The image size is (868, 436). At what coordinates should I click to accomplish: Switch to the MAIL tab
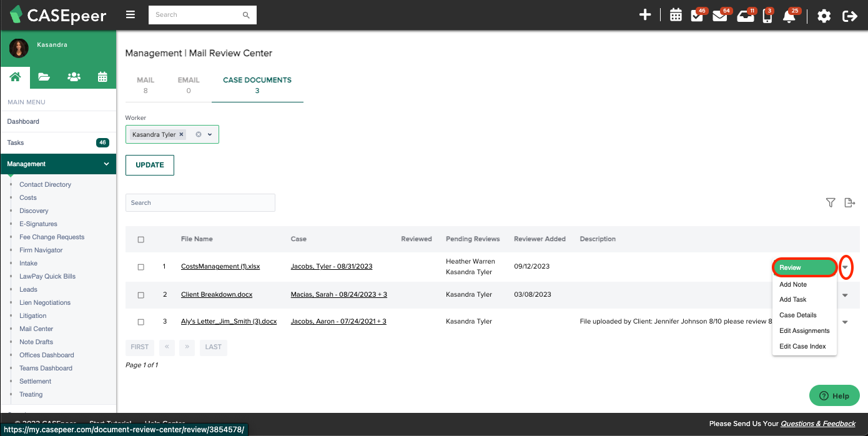pyautogui.click(x=145, y=86)
